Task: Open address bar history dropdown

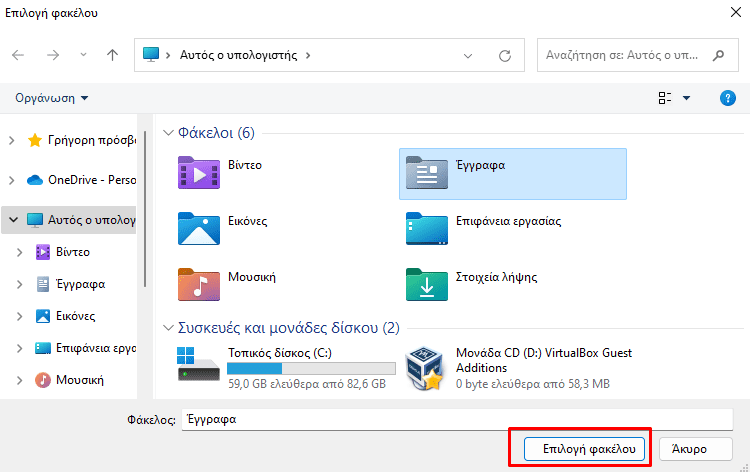Action: (x=468, y=56)
